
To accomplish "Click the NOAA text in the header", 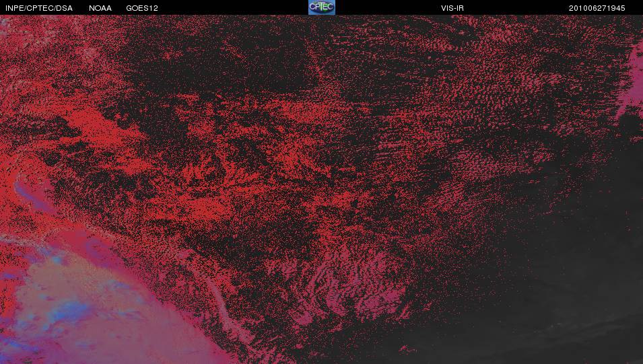I will (100, 8).
